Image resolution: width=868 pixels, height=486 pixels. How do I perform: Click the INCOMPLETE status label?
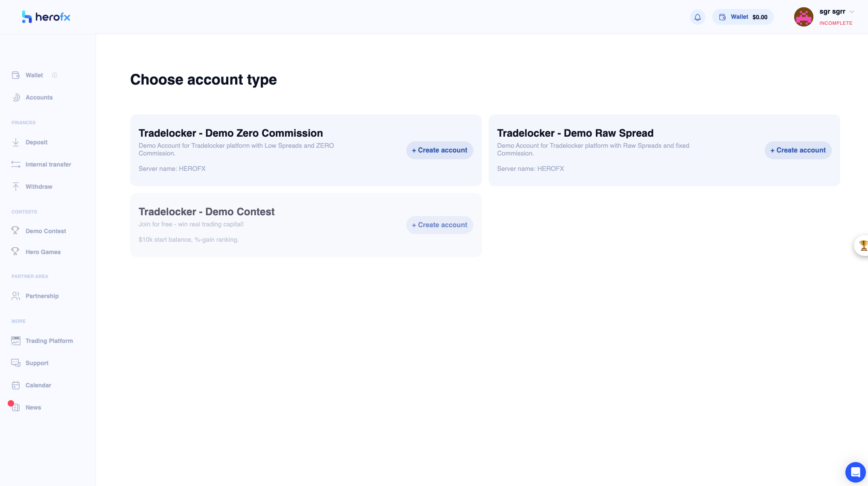pyautogui.click(x=836, y=23)
